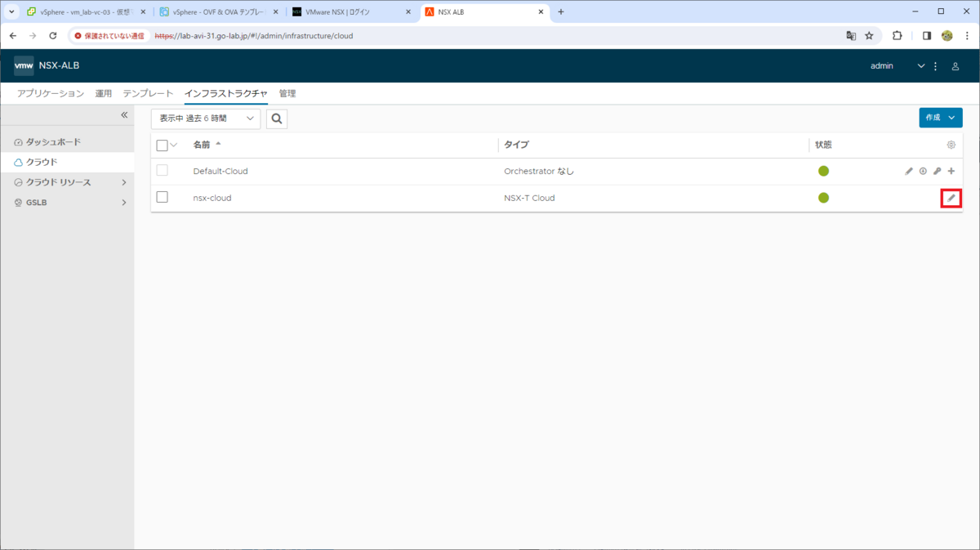This screenshot has width=980, height=550.
Task: Click the browser URL address field
Action: click(498, 36)
